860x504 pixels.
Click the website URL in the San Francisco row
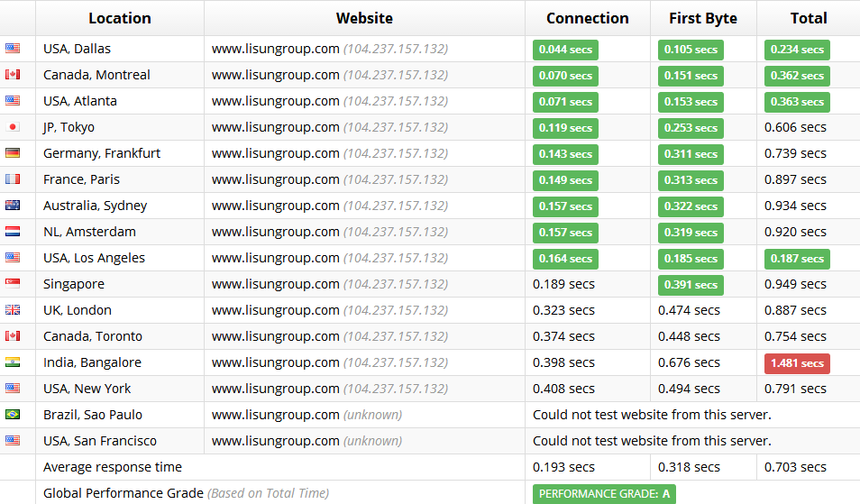tap(275, 441)
